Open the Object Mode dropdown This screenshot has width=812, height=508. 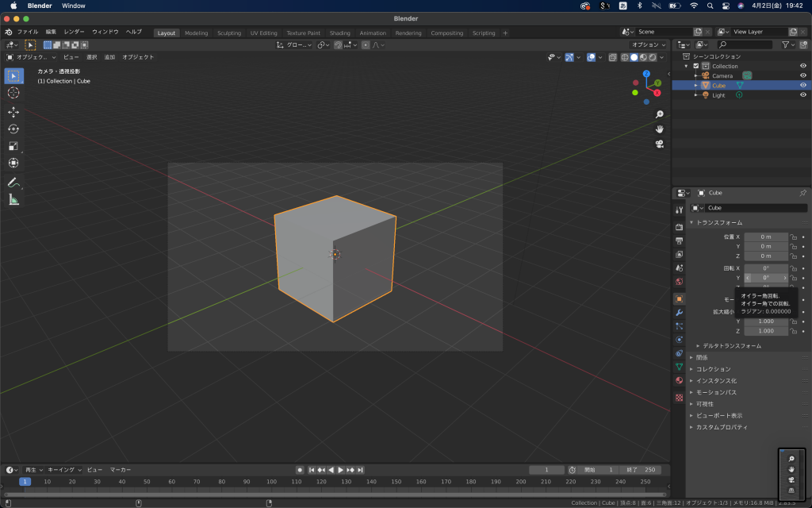[x=31, y=57]
